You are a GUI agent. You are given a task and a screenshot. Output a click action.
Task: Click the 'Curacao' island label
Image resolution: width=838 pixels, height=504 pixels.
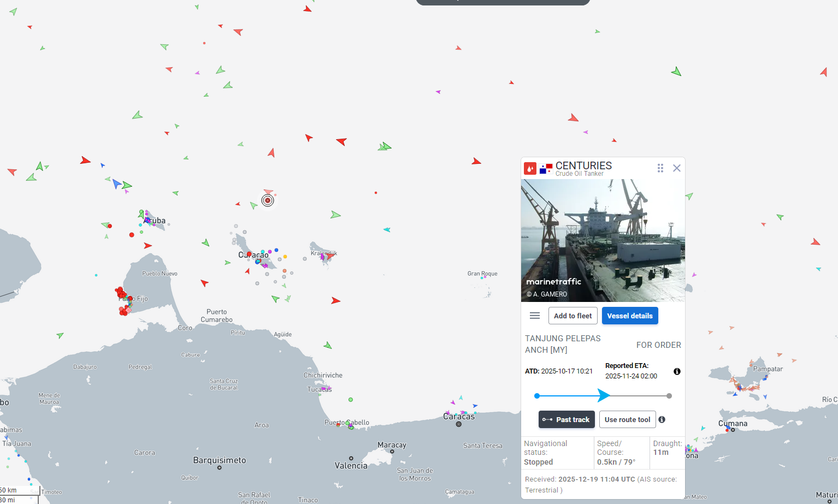pos(253,255)
